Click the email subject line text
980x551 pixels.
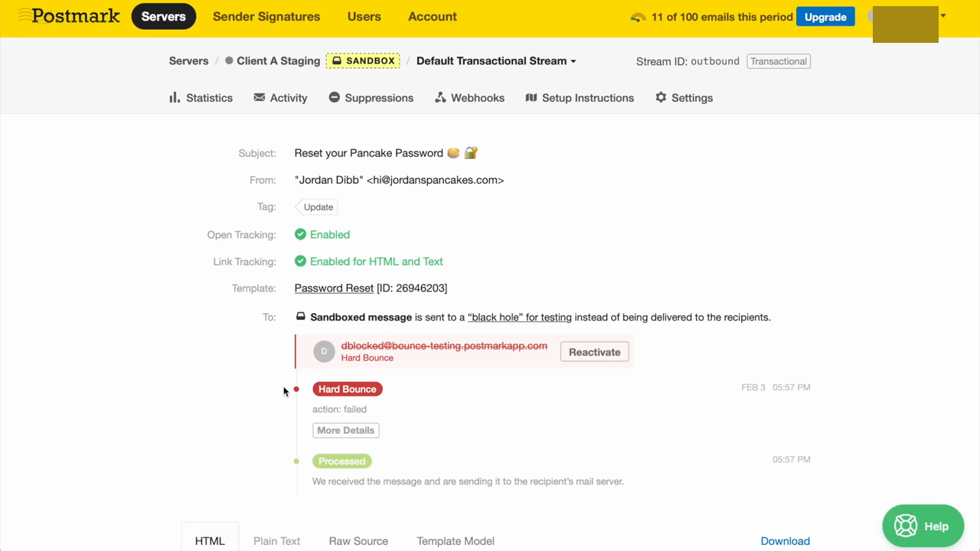click(x=386, y=153)
